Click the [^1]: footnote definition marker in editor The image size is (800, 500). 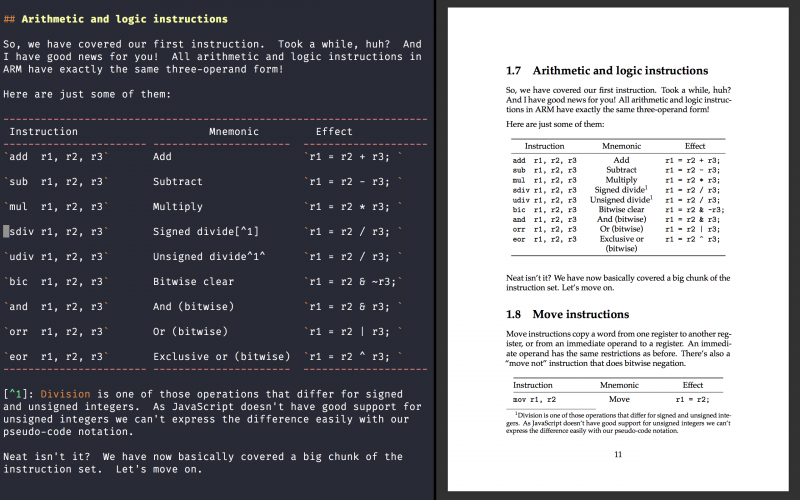[x=18, y=394]
